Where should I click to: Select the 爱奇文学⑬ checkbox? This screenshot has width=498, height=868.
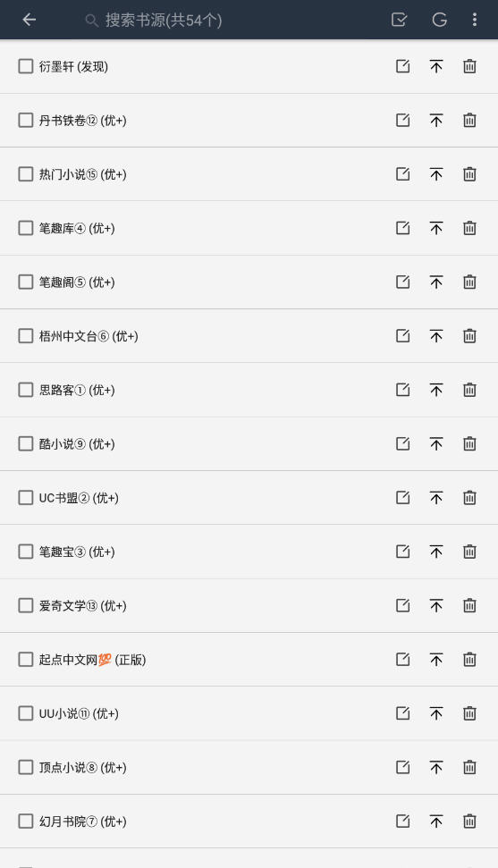point(26,605)
